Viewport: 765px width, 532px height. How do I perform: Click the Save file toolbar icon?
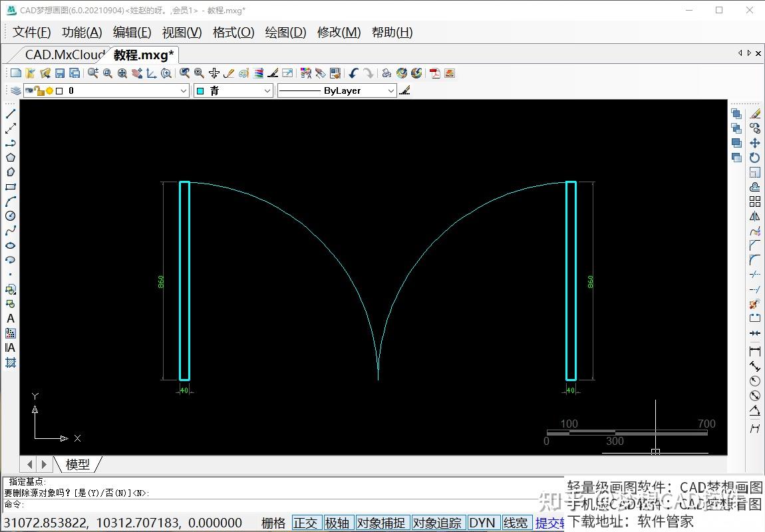[59, 73]
